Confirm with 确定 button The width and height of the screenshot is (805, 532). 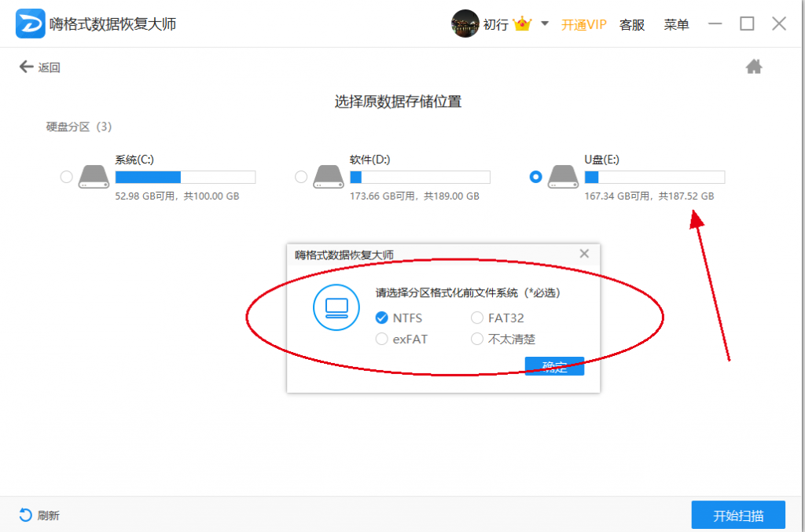tap(554, 366)
